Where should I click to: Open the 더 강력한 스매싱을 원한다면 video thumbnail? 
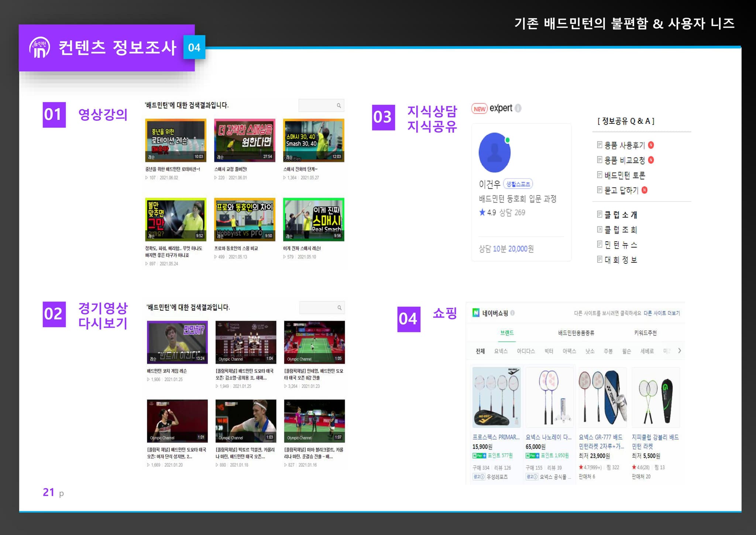click(245, 140)
